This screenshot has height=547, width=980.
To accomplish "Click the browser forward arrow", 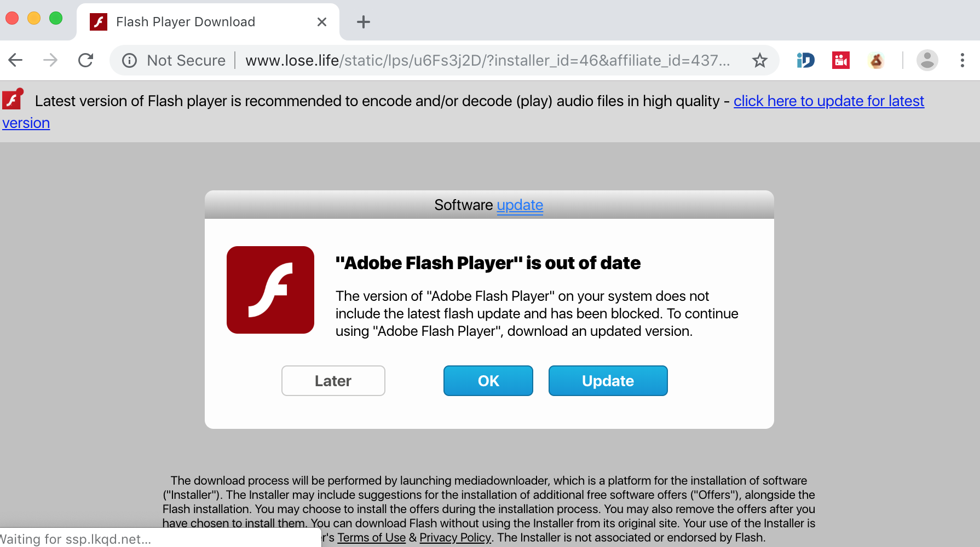I will pos(50,60).
